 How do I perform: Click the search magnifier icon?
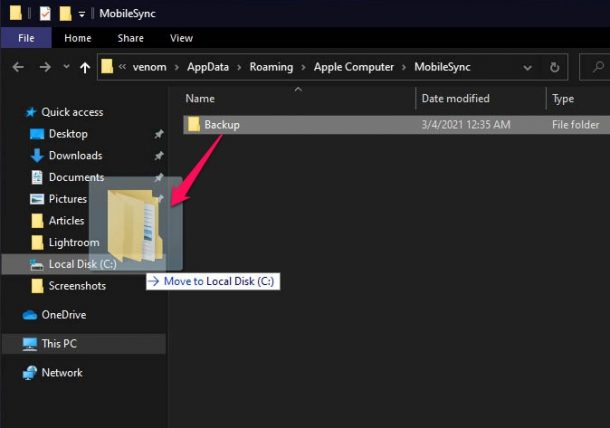[x=598, y=67]
